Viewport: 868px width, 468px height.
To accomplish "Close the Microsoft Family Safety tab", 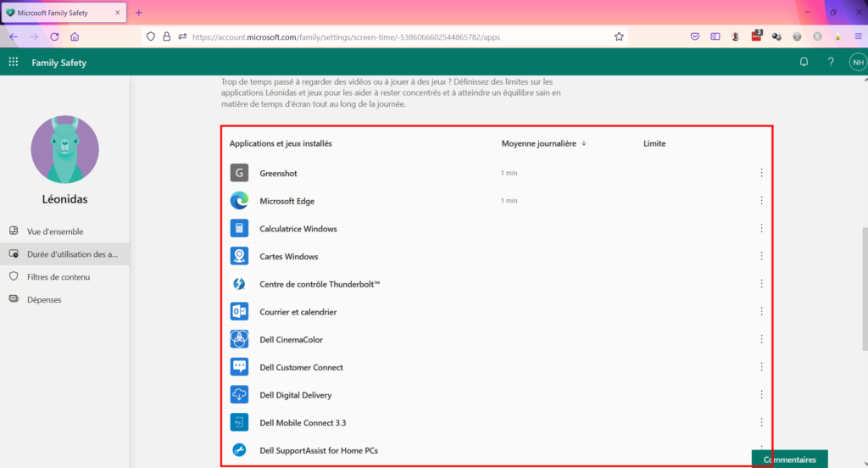I will (117, 12).
